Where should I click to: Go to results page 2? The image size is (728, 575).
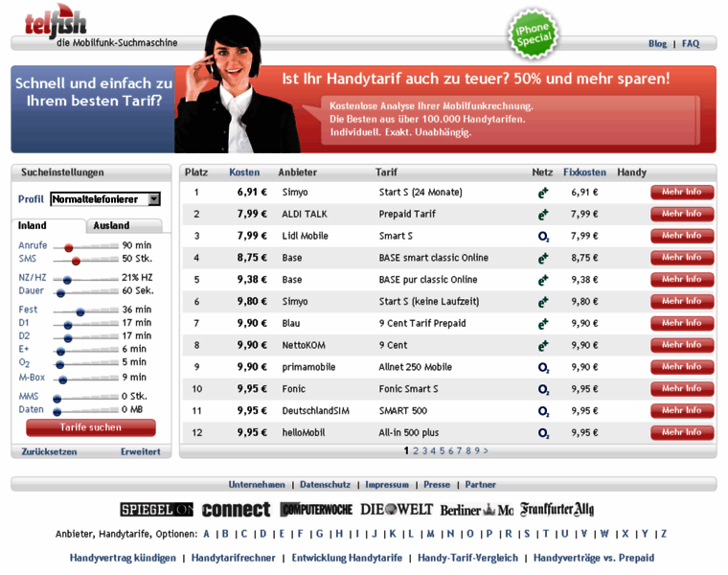pyautogui.click(x=416, y=451)
